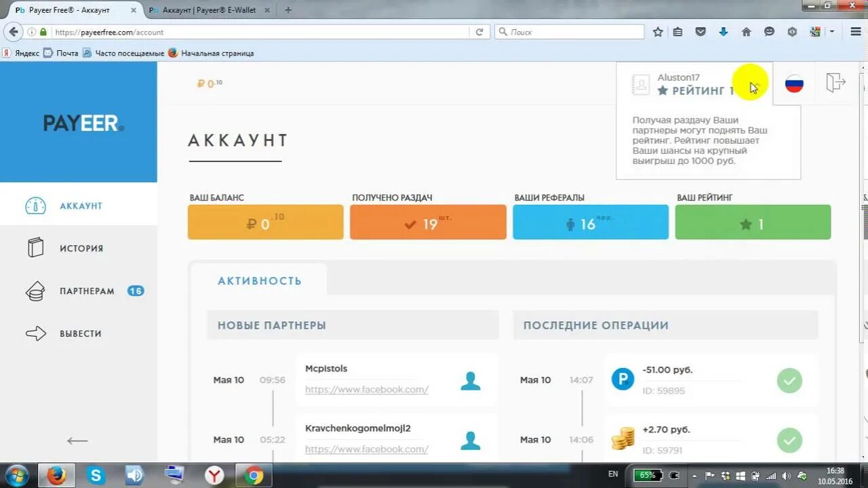
Task: Click the Последние операции section header
Action: point(666,325)
